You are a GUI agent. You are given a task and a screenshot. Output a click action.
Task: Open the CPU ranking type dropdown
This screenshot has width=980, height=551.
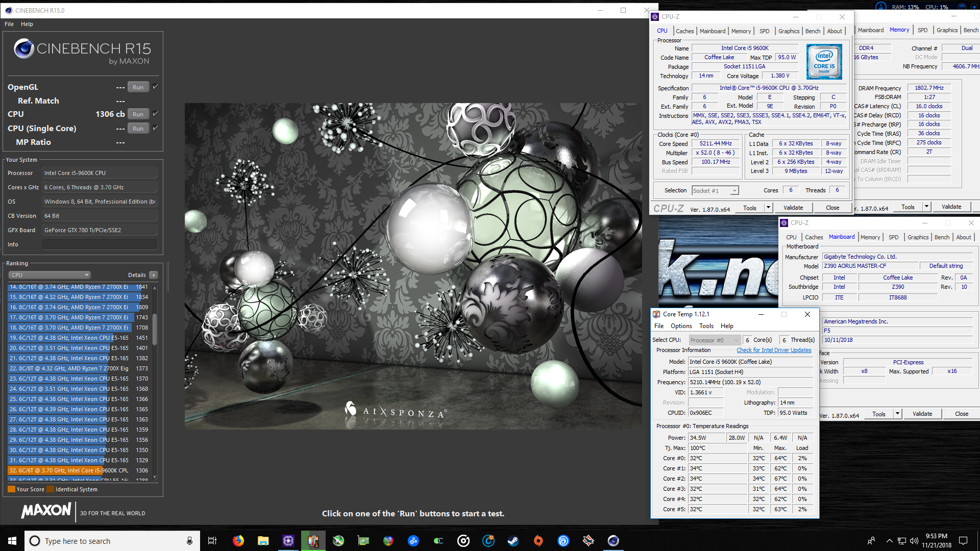[x=50, y=275]
